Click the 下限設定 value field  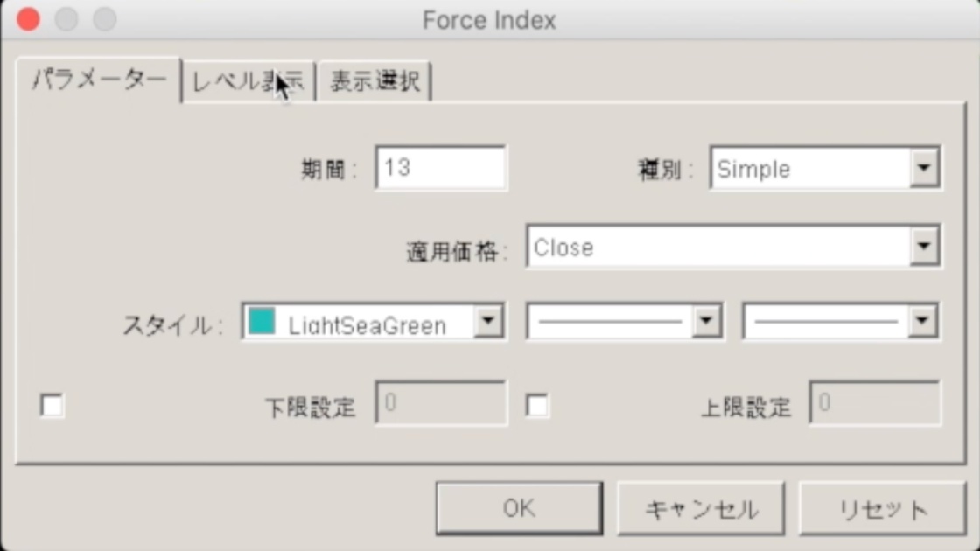441,403
